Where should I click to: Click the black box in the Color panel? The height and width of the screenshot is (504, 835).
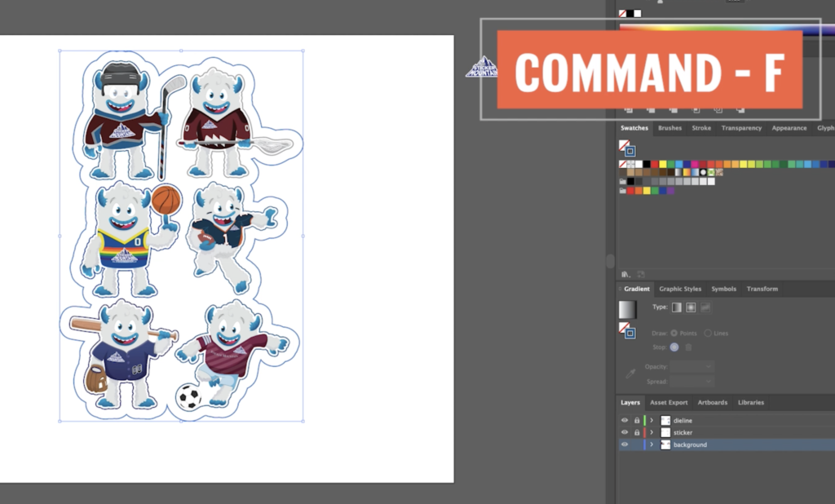[630, 13]
